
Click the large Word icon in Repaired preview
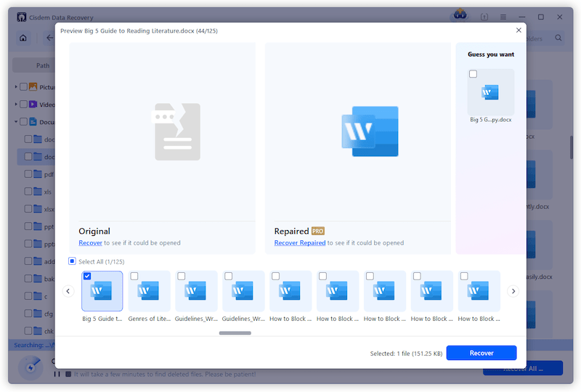click(370, 131)
